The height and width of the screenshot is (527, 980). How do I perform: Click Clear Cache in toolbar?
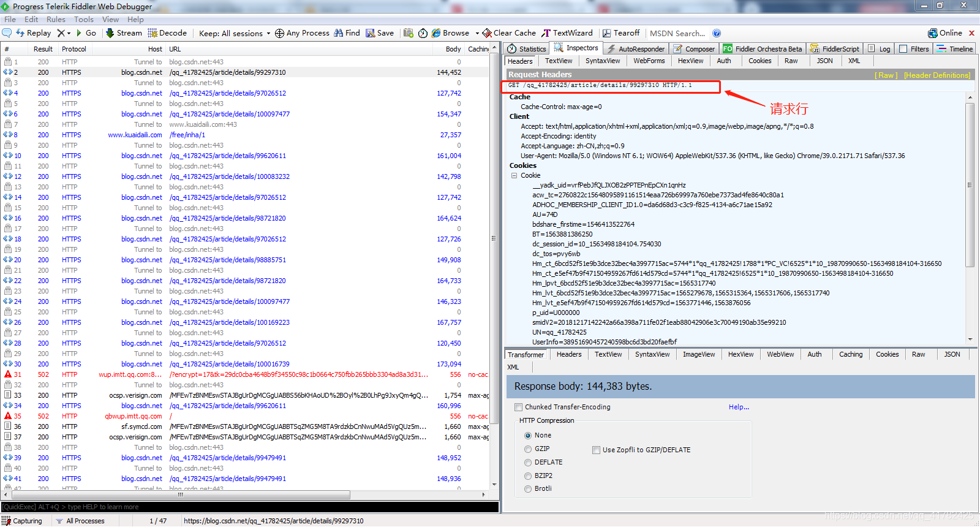(x=509, y=33)
